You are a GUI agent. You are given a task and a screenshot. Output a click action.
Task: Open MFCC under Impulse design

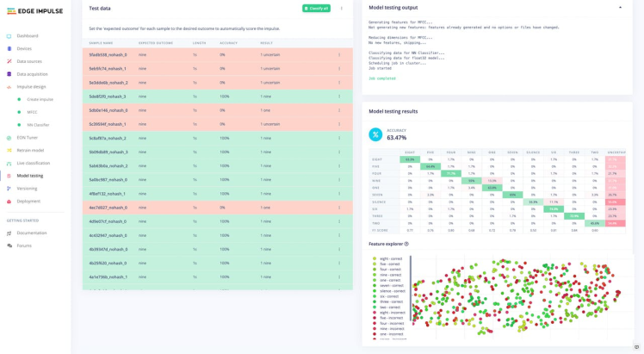[x=32, y=112]
